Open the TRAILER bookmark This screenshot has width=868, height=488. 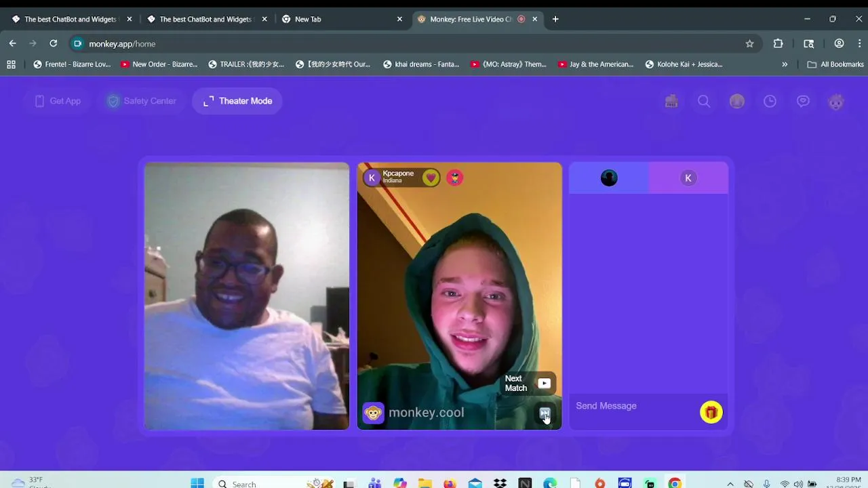(x=246, y=64)
